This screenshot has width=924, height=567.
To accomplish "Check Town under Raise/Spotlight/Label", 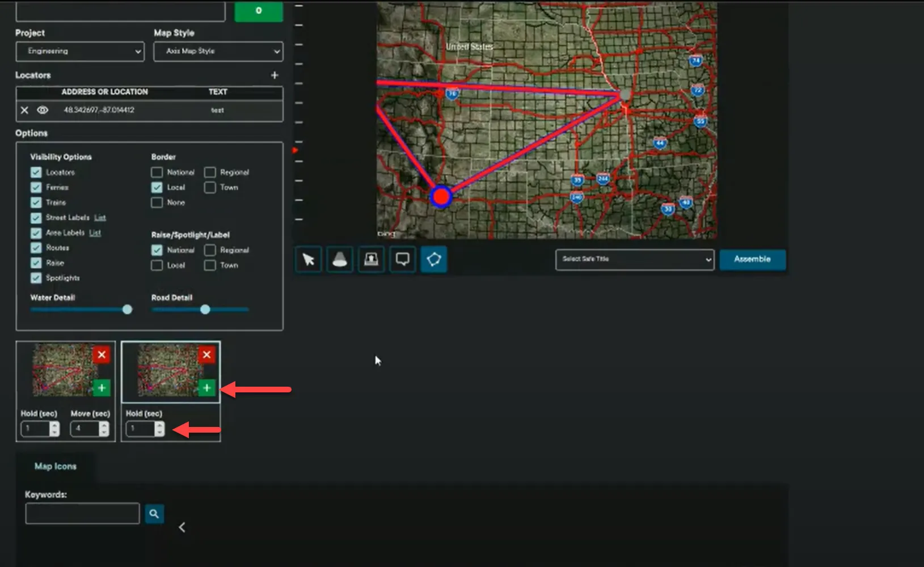I will [x=210, y=265].
